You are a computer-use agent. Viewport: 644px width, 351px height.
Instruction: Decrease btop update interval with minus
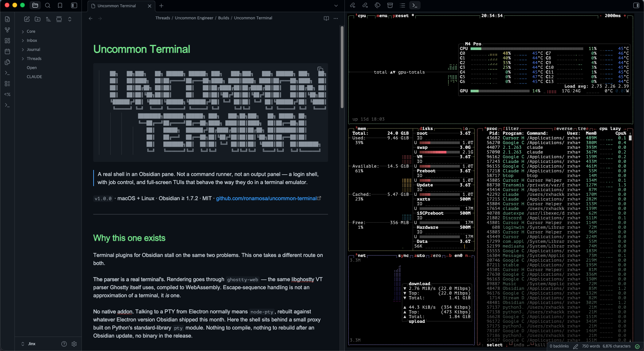pos(600,16)
